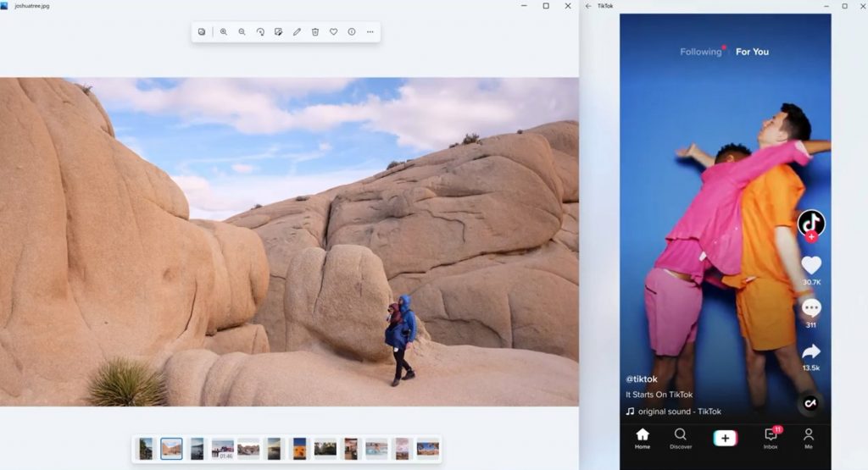The width and height of the screenshot is (868, 470).
Task: Open the Inbox with 11 notifications
Action: 771,438
